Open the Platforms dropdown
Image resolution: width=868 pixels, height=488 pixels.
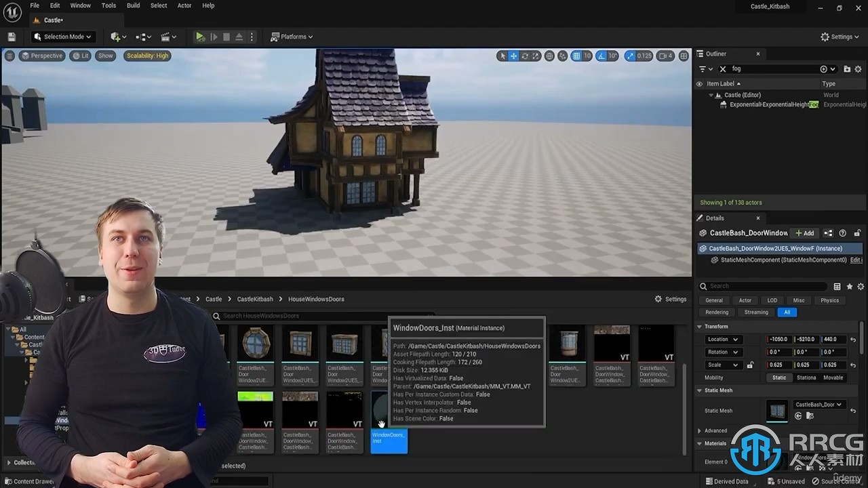[x=292, y=37]
